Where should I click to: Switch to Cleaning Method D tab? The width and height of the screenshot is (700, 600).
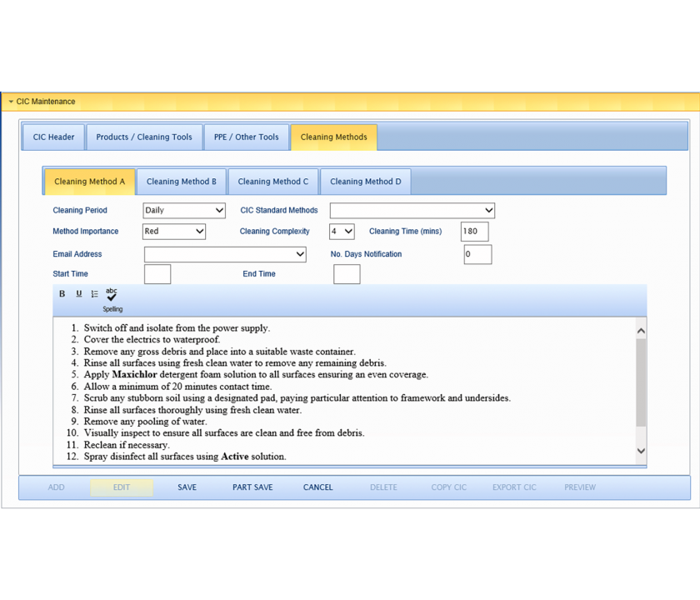coord(365,182)
